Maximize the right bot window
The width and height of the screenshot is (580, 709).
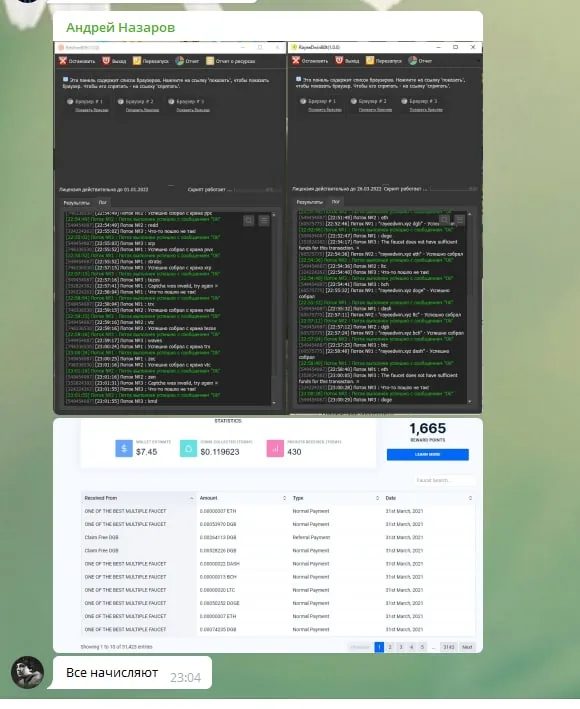(455, 47)
